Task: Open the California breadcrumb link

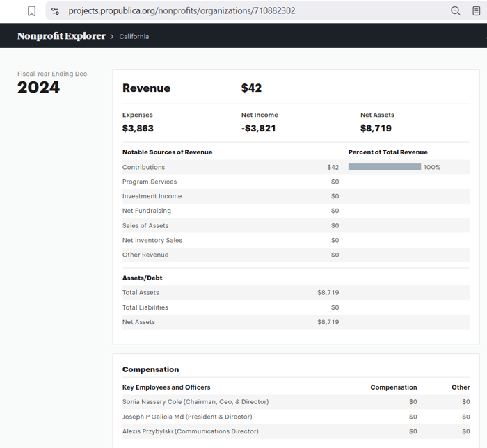Action: [x=134, y=37]
